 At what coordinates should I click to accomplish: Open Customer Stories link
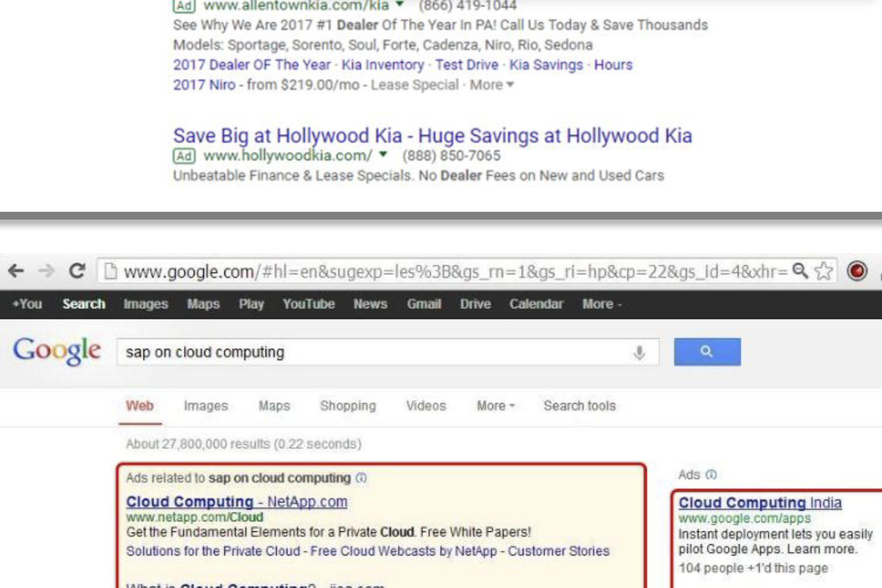click(559, 551)
